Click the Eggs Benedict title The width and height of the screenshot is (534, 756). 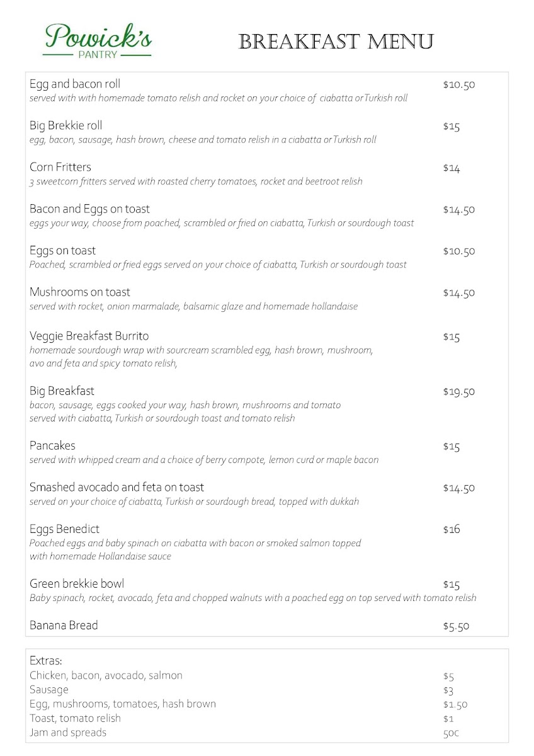(x=64, y=529)
